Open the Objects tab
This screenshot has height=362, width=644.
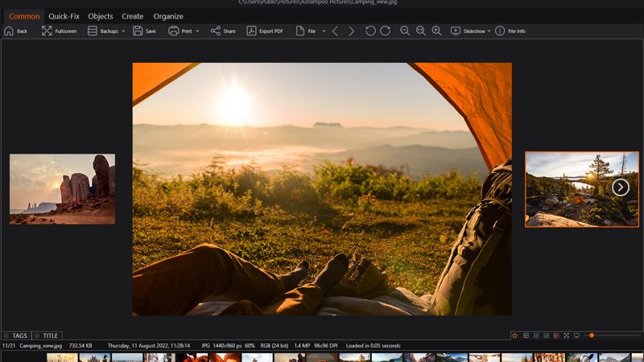(x=100, y=16)
